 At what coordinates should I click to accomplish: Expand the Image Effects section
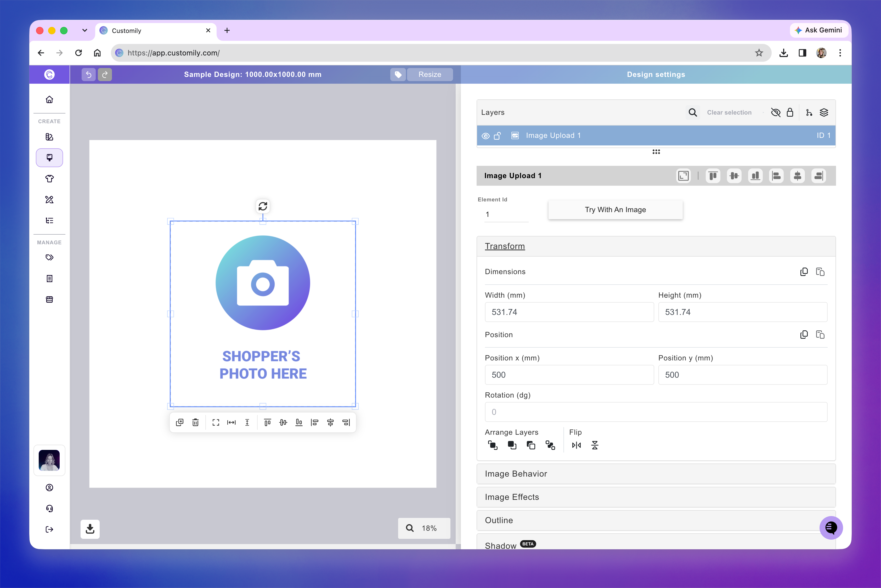coord(656,497)
